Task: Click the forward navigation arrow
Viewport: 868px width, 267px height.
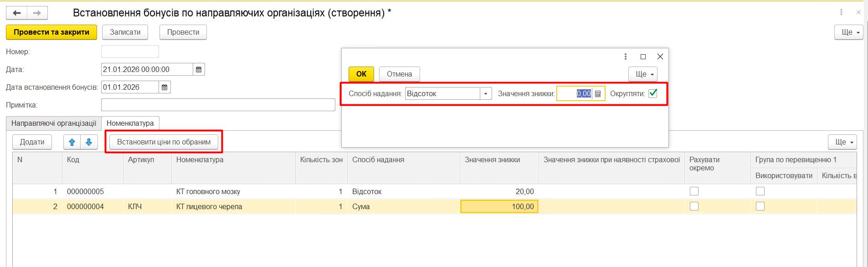Action: click(37, 13)
